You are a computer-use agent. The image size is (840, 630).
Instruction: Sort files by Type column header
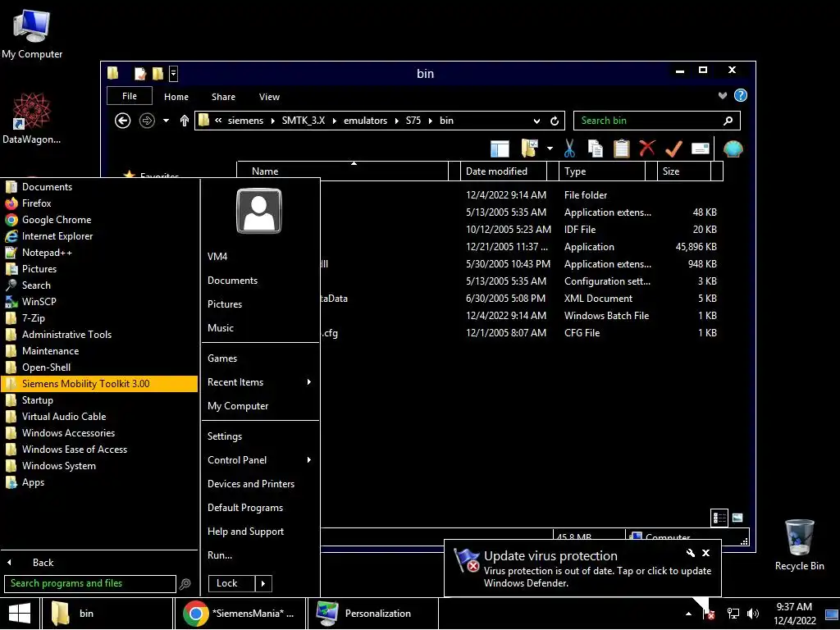pos(602,171)
